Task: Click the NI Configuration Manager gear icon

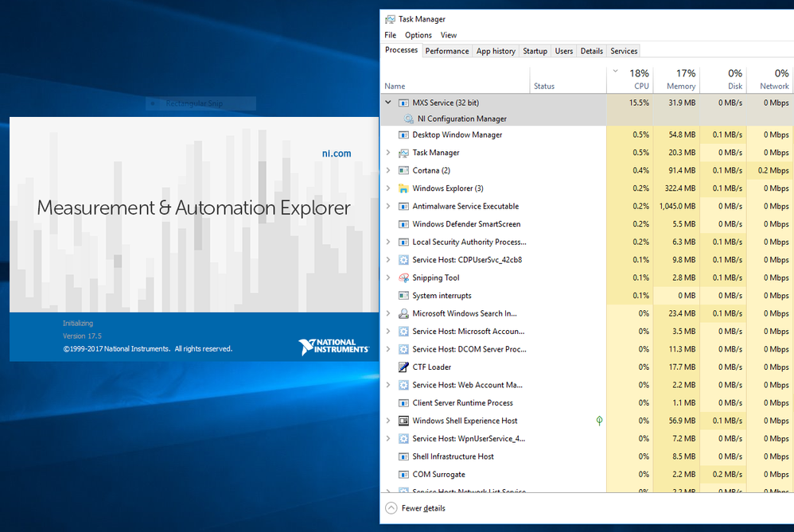Action: [x=408, y=119]
